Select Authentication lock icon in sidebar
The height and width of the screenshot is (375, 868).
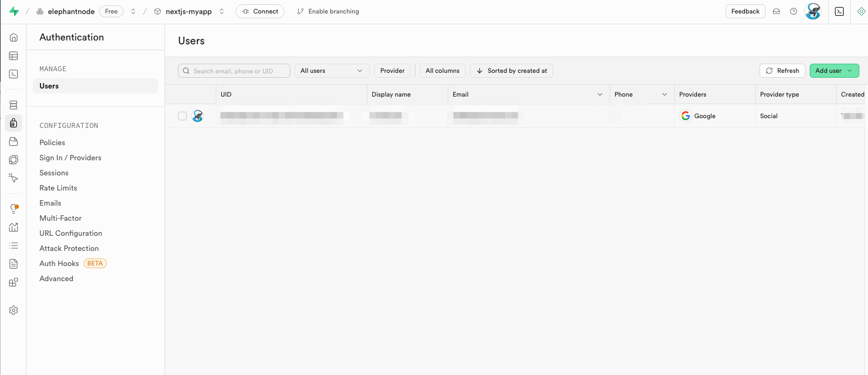[13, 123]
